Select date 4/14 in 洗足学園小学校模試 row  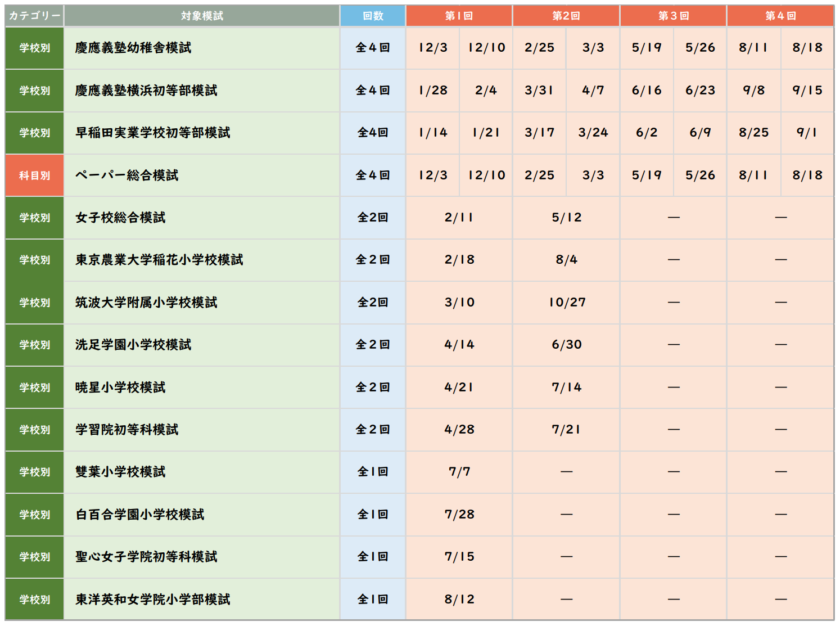coord(459,345)
